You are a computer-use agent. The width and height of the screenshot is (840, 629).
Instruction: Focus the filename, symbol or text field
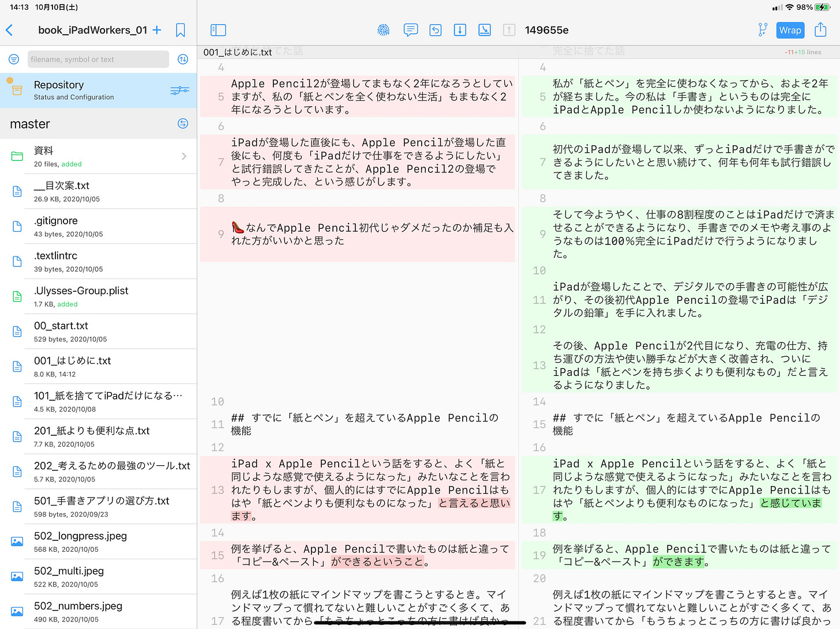(x=98, y=59)
